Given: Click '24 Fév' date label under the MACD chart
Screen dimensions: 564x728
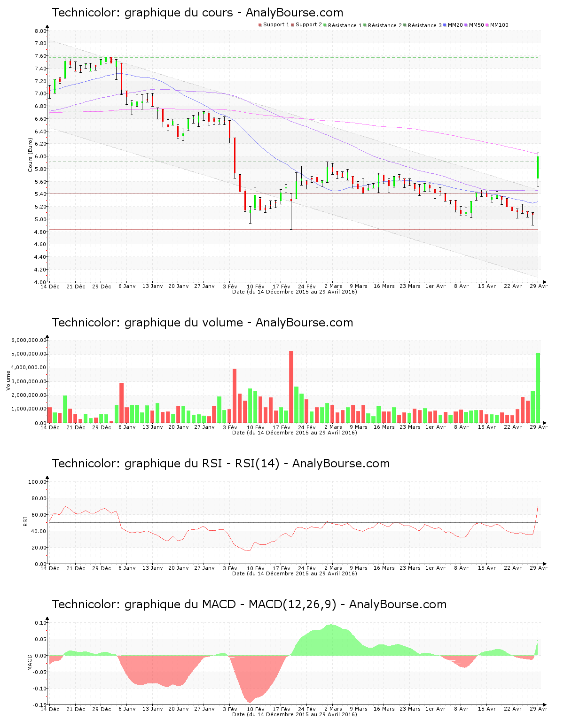Looking at the screenshot, I should tap(307, 709).
